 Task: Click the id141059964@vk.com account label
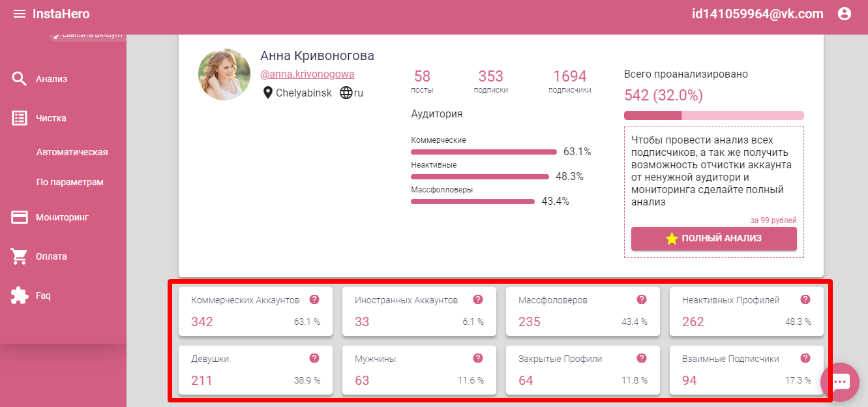758,14
